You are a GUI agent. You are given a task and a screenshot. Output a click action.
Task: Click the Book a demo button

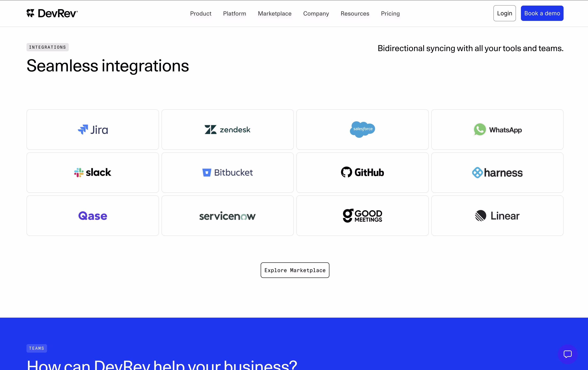tap(542, 13)
